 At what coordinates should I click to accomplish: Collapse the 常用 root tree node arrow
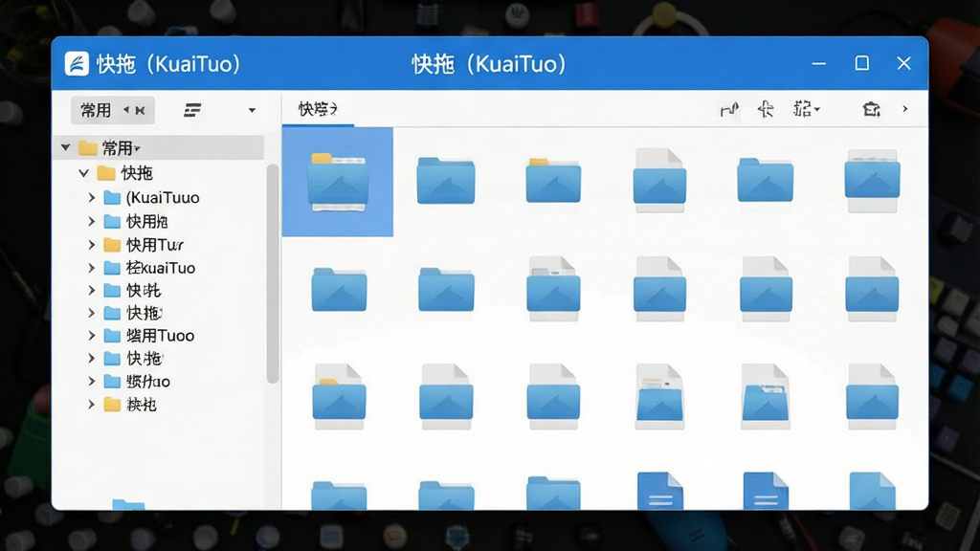tap(66, 148)
